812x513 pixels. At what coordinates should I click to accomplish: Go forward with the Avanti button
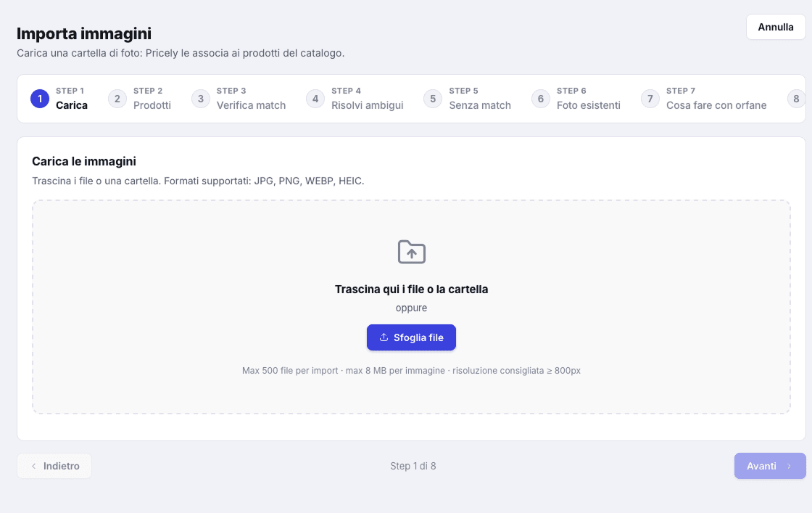pos(770,466)
